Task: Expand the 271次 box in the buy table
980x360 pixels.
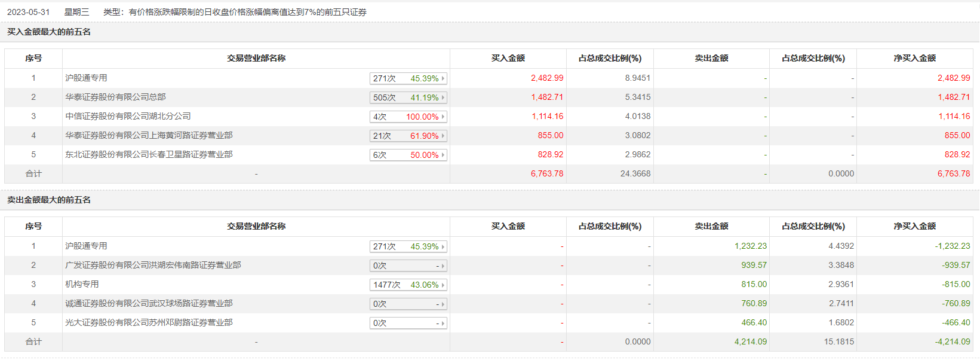Action: [x=408, y=78]
